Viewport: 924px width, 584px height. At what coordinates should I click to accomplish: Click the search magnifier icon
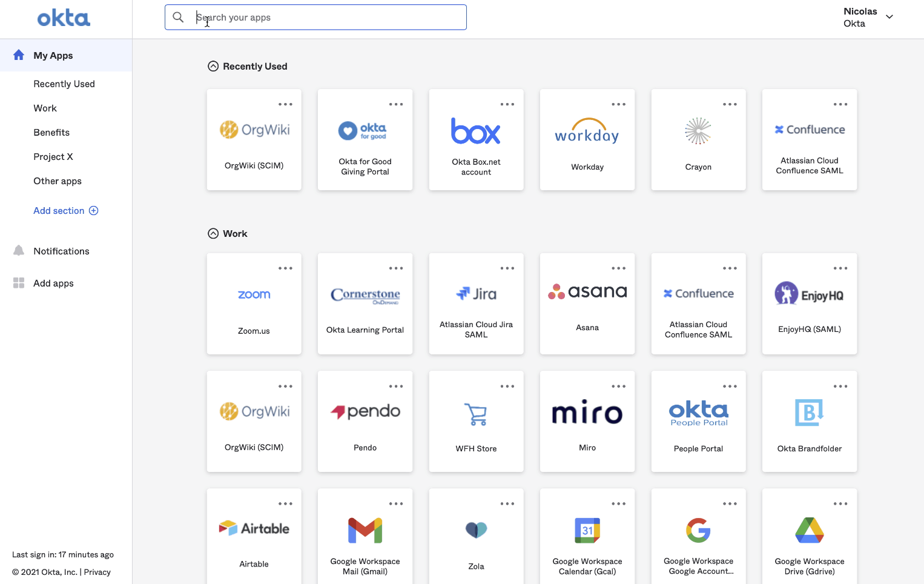[178, 17]
